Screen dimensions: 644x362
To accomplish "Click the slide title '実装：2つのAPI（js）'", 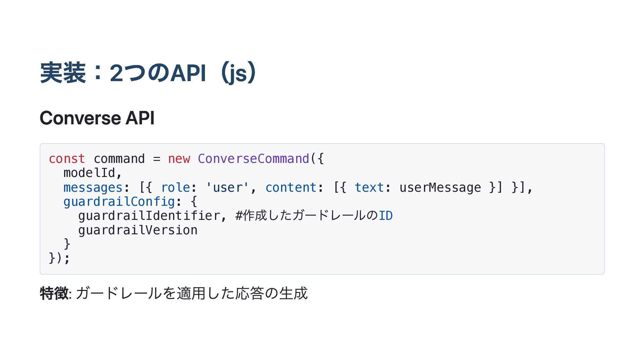I will pos(149,73).
